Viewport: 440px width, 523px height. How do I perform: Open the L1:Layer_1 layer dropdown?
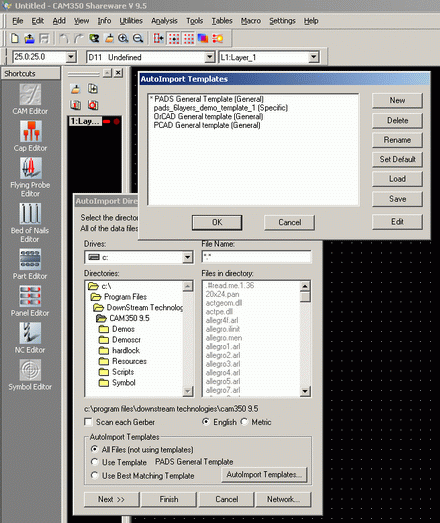313,57
